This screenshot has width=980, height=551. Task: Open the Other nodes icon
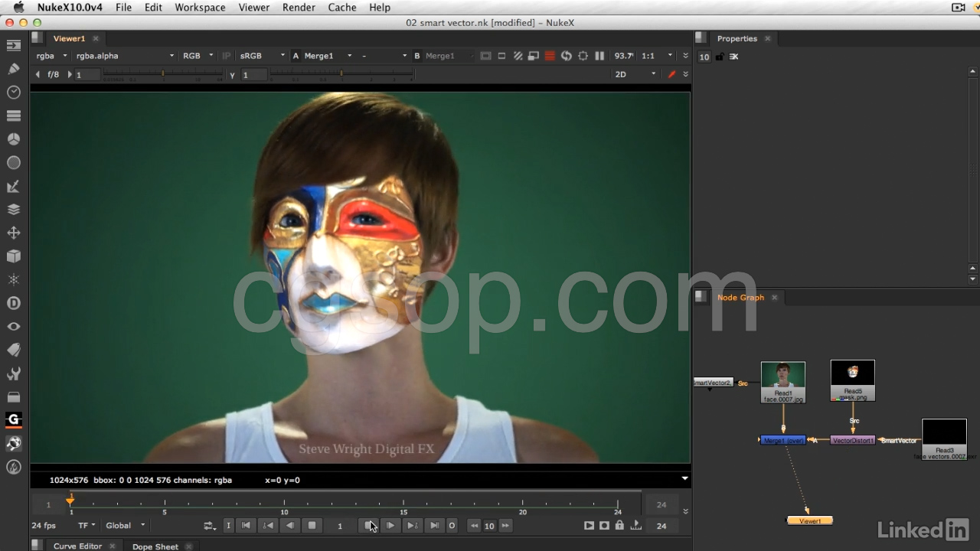(14, 396)
